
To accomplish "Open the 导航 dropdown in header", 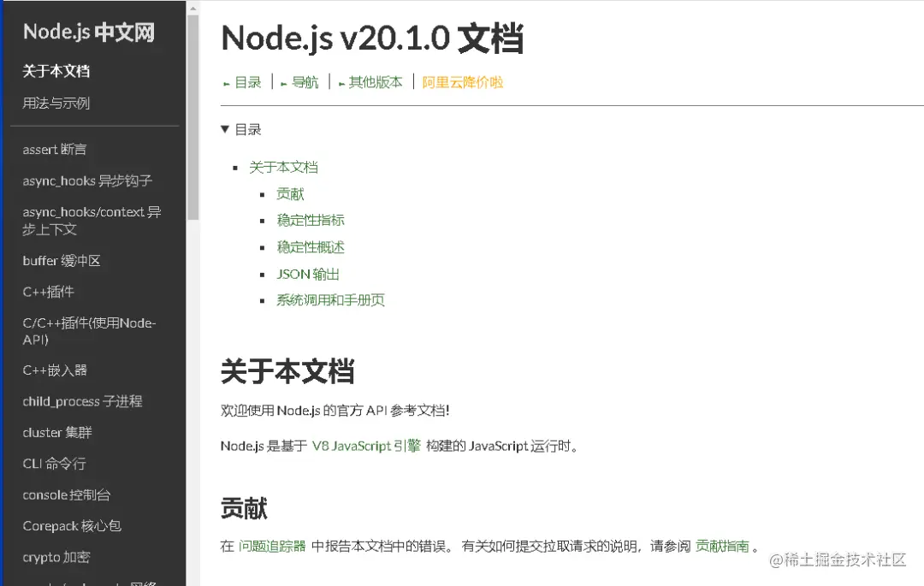I will pos(300,82).
